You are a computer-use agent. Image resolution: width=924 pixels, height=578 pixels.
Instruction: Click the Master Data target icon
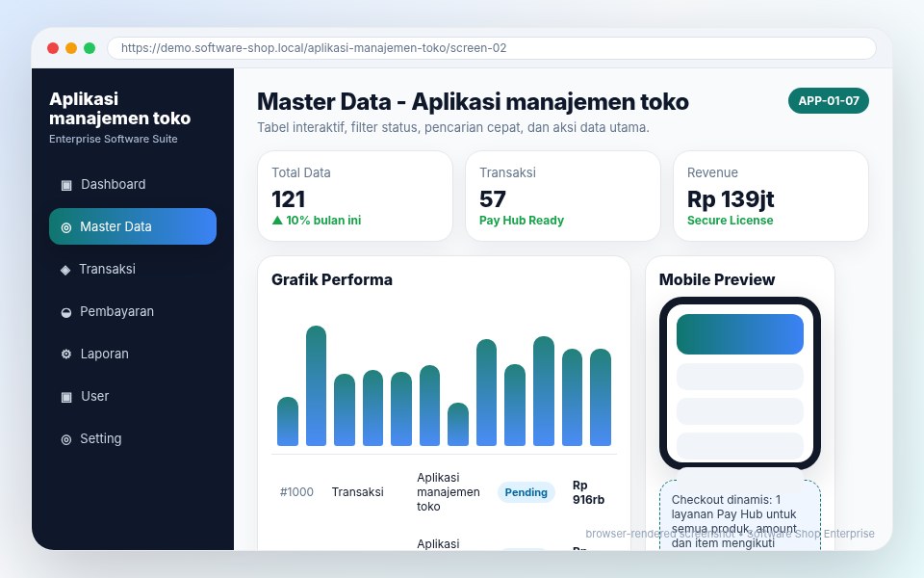click(66, 227)
